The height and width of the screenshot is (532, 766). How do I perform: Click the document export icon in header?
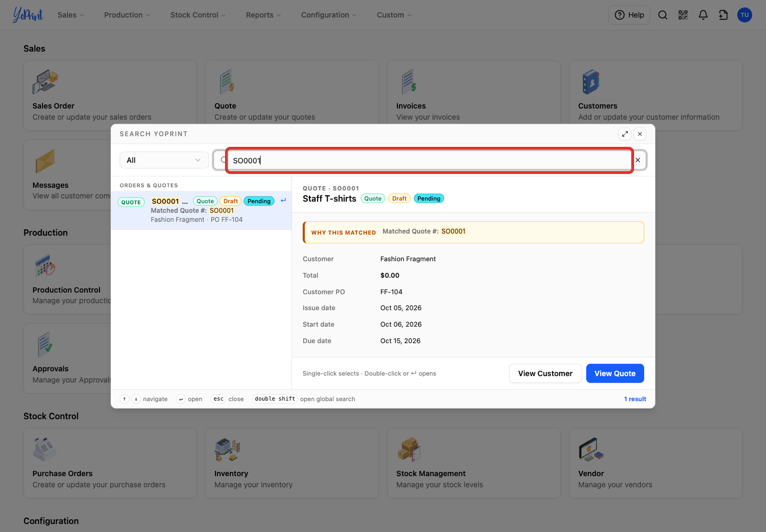(723, 15)
